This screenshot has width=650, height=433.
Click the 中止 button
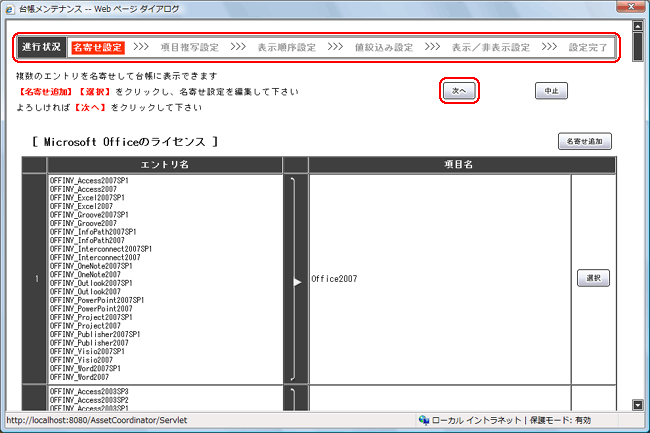[x=551, y=91]
